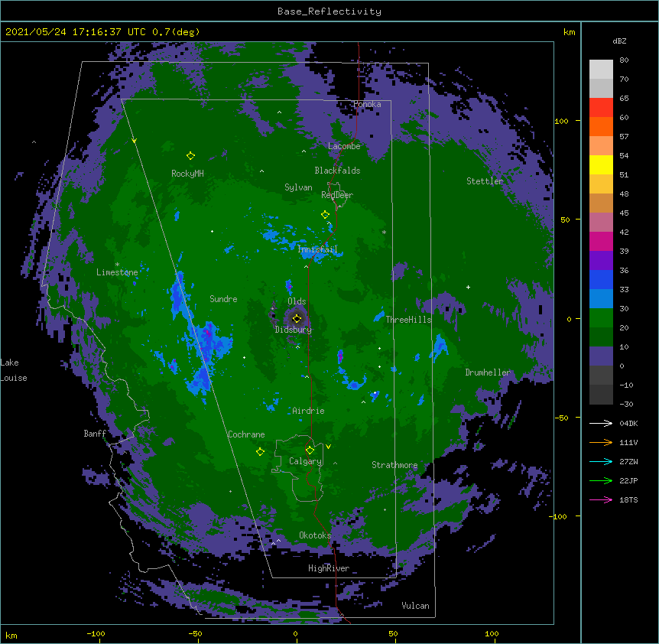This screenshot has height=644, width=659.
Task: Click the HighRiver town label
Action: tap(329, 568)
